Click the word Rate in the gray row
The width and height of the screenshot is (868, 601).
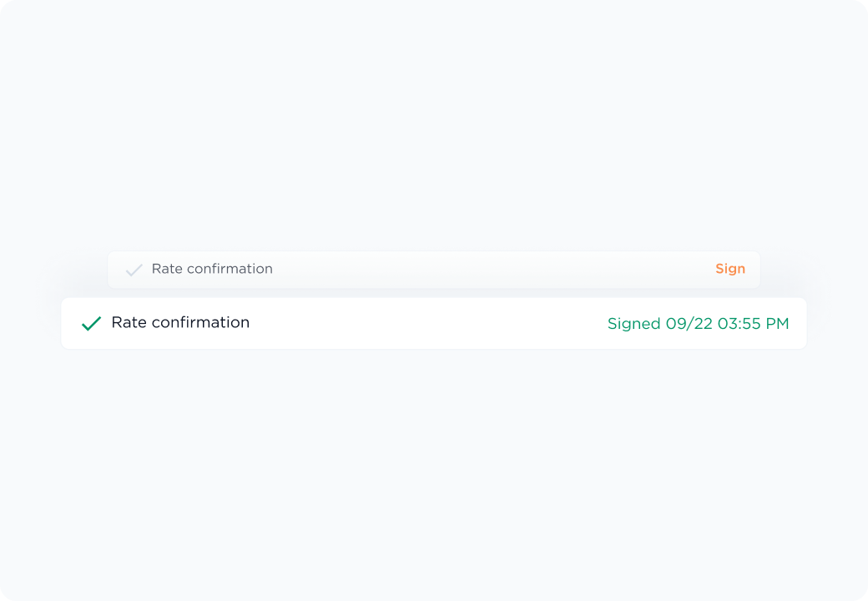167,269
